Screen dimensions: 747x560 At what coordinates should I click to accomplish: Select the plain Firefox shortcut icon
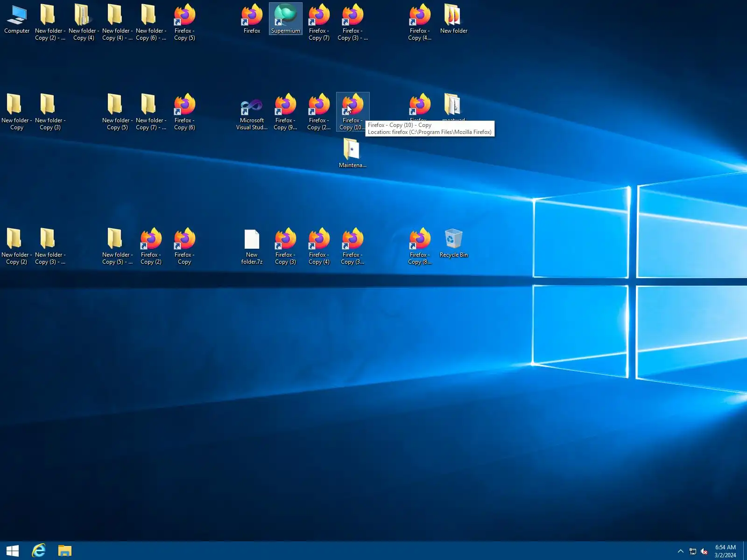[x=252, y=19]
